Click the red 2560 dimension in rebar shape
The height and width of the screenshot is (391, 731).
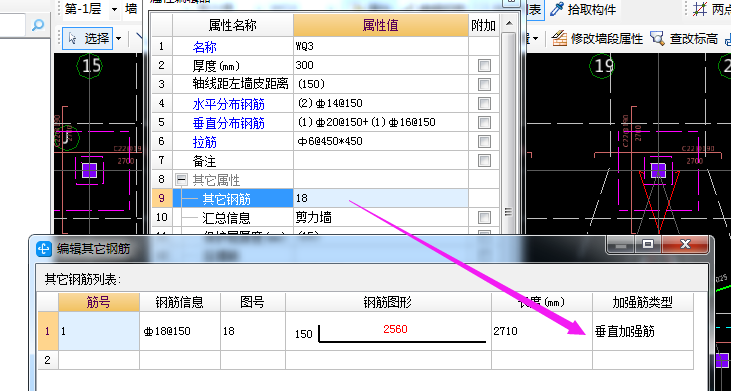coord(395,329)
